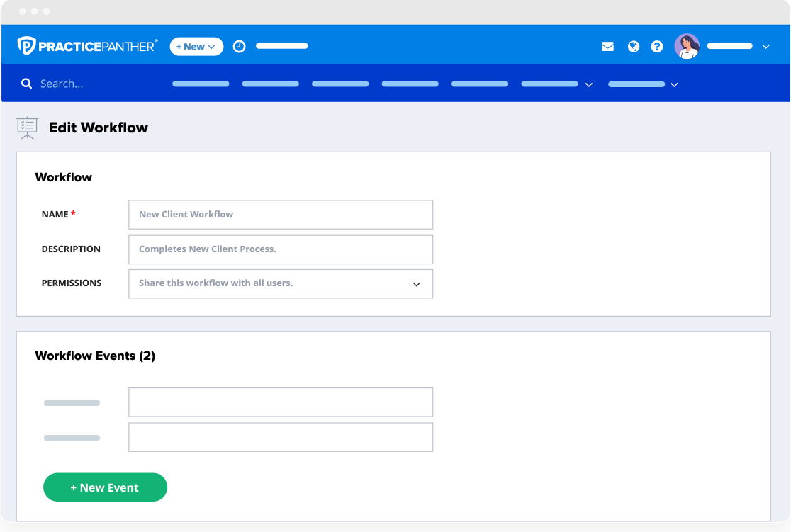Click the workflow Name input field
Viewport: 791px width, 532px height.
[x=280, y=215]
